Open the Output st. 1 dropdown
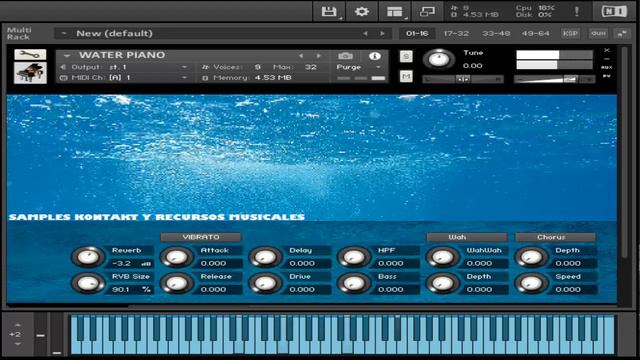The image size is (640, 360). [x=184, y=67]
